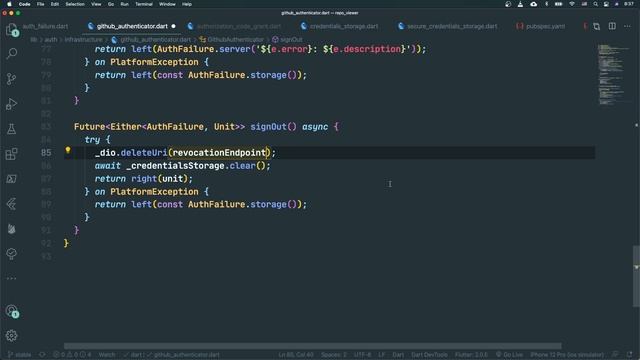Click the battery icon in menu bar
The height and width of the screenshot is (360, 640).
pyautogui.click(x=558, y=4)
